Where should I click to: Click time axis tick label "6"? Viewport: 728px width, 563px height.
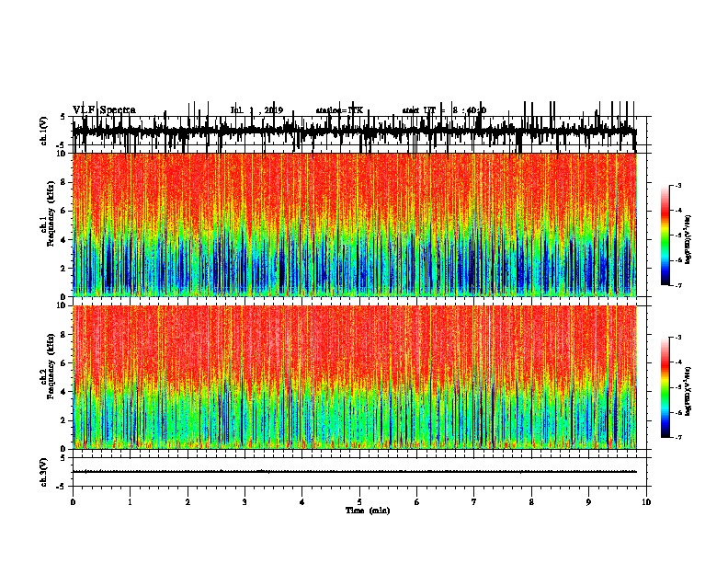[x=416, y=502]
